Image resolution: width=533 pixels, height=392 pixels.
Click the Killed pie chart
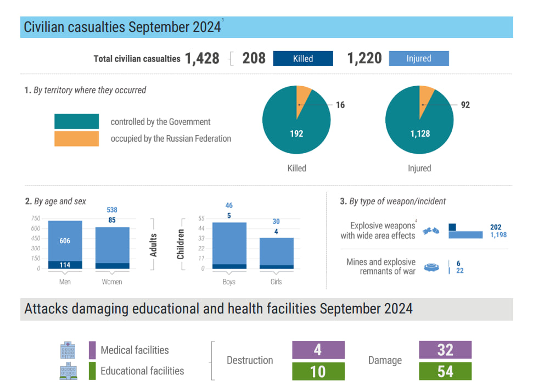pyautogui.click(x=296, y=120)
